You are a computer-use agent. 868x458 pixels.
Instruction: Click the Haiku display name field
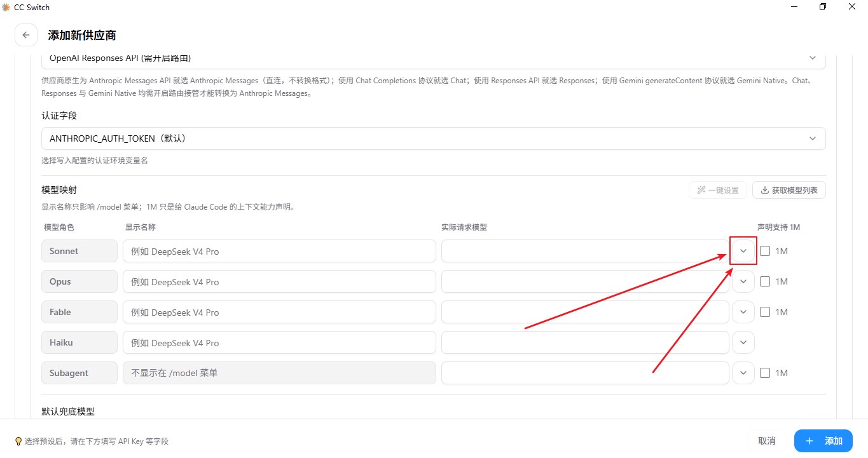pos(279,342)
